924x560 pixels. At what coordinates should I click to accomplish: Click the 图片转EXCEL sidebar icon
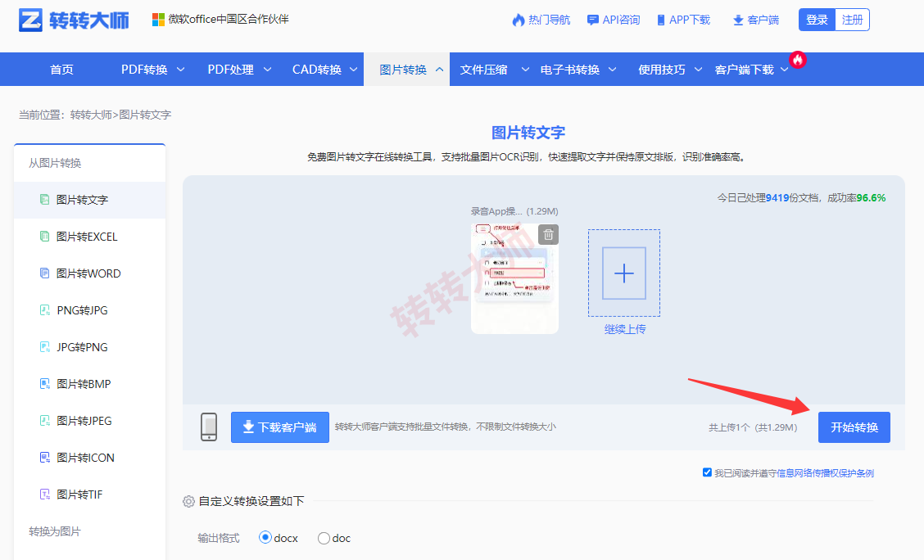[44, 236]
